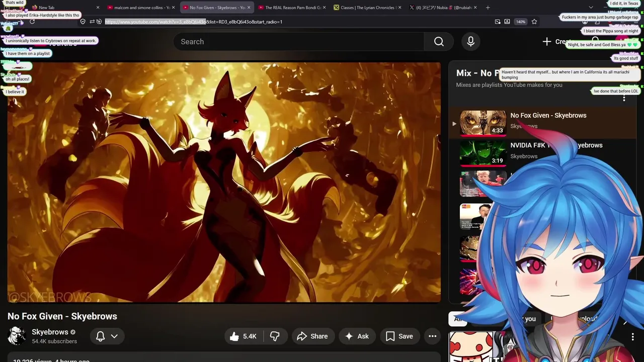644x362 pixels.
Task: Open the Skyebrows channel name link
Action: [x=50, y=332]
